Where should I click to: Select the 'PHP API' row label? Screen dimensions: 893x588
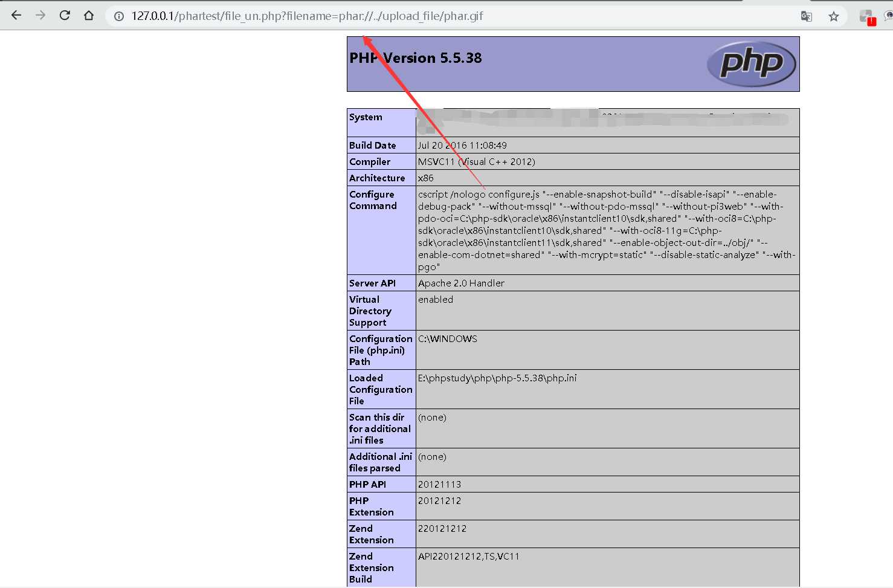pos(367,485)
